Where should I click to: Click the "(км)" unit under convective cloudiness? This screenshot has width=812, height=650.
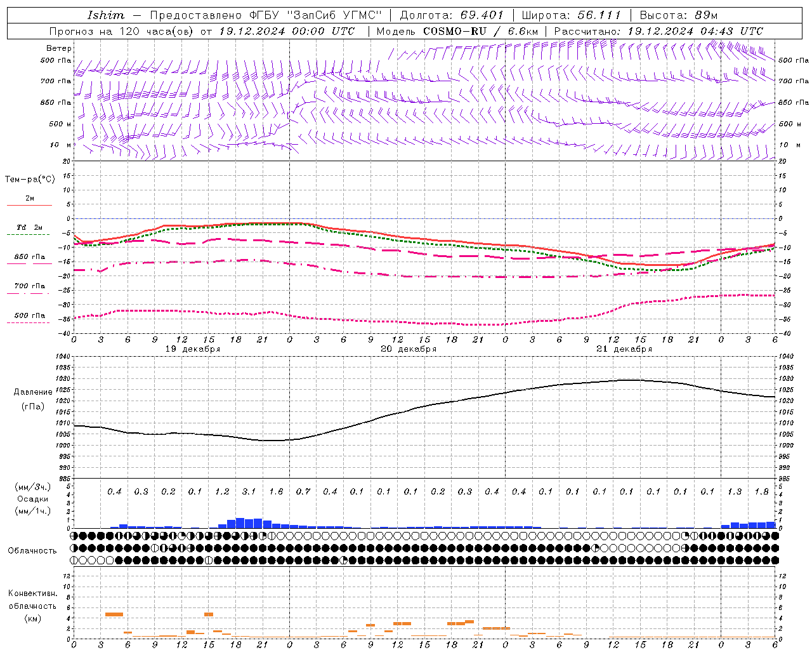[x=32, y=618]
